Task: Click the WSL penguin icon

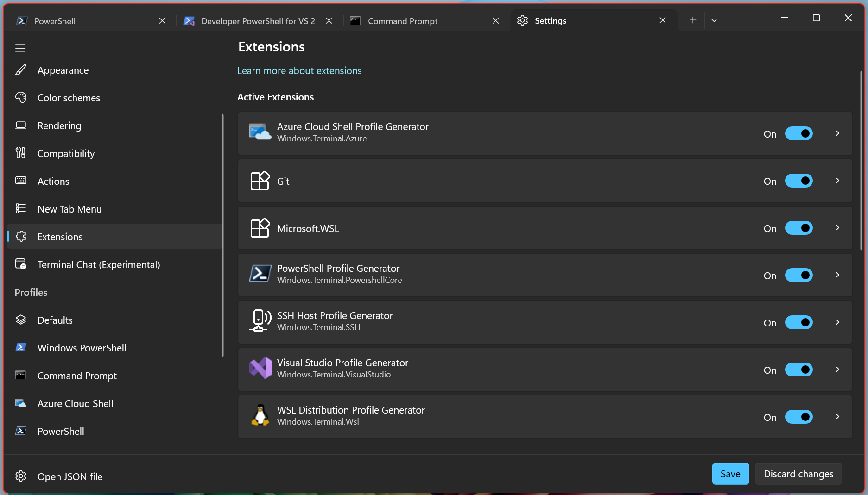Action: pos(260,415)
